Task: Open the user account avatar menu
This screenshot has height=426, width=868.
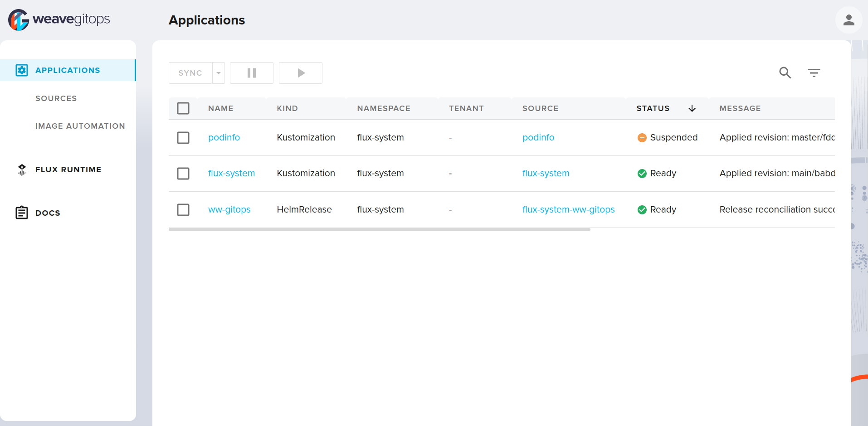Action: pos(848,20)
